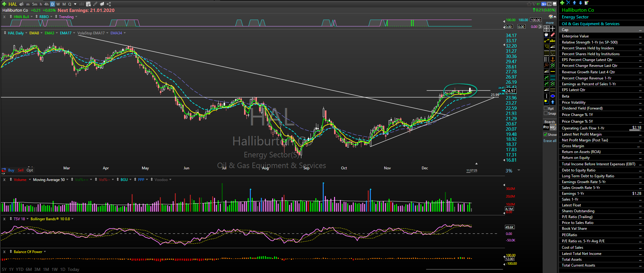Click the pencil edit icon in top toolbar
Viewport: 644px width, 273px height.
click(95, 4)
